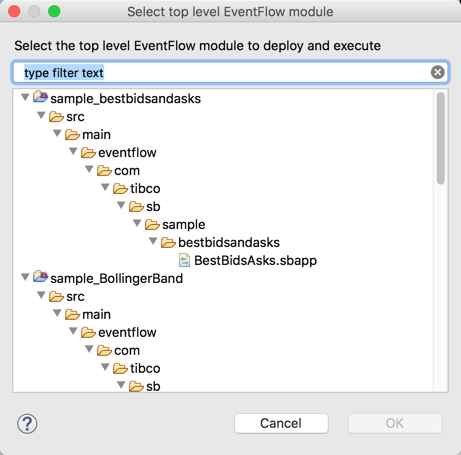Collapse the first main folder arrow
The width and height of the screenshot is (461, 455).
click(x=57, y=133)
